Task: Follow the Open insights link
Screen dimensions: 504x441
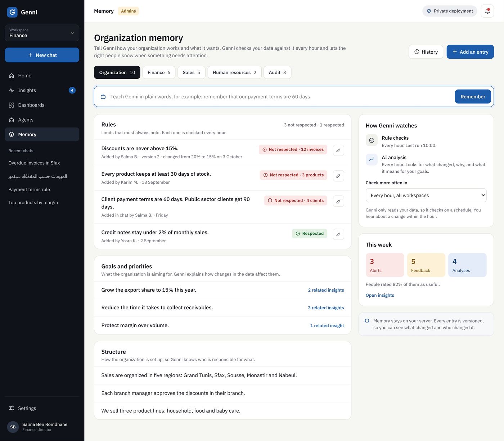Action: (380, 295)
